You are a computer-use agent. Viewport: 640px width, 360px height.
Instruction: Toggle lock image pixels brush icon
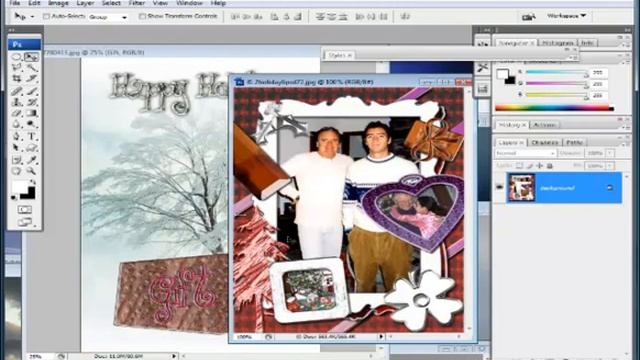coord(529,166)
